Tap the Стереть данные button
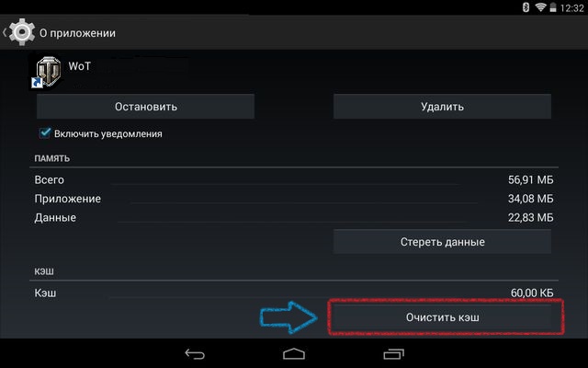This screenshot has height=368, width=588. pyautogui.click(x=442, y=242)
